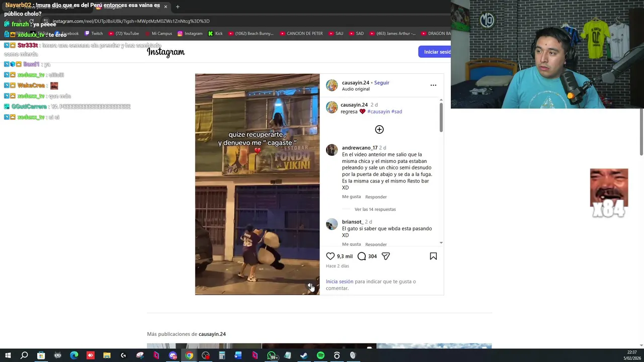
Task: Share the reel via paper plane icon
Action: click(386, 256)
